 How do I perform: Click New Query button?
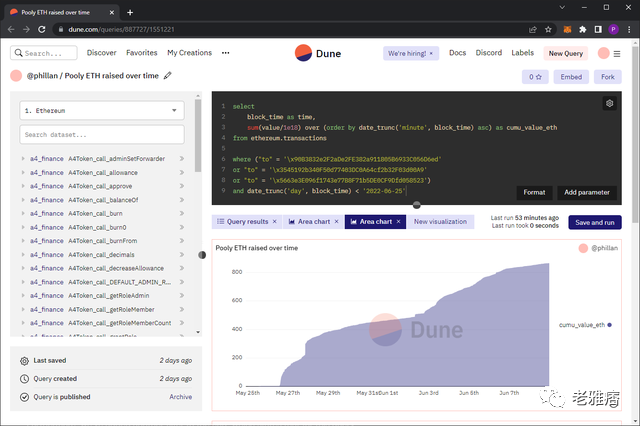pos(566,53)
